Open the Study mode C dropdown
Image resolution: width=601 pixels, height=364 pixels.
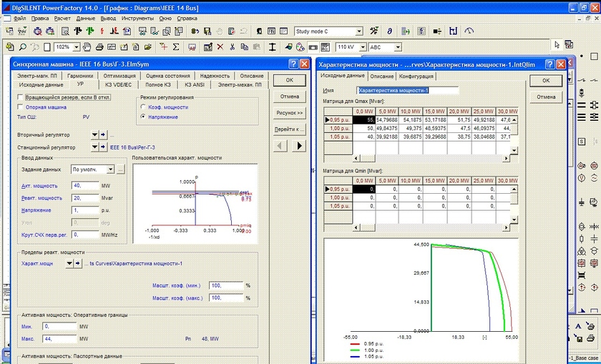pyautogui.click(x=359, y=31)
